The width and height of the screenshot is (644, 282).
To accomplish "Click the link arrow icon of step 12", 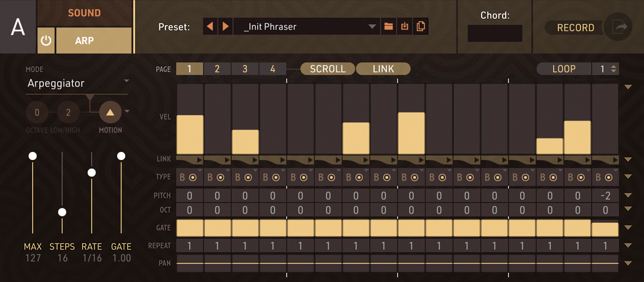I will tap(504, 160).
